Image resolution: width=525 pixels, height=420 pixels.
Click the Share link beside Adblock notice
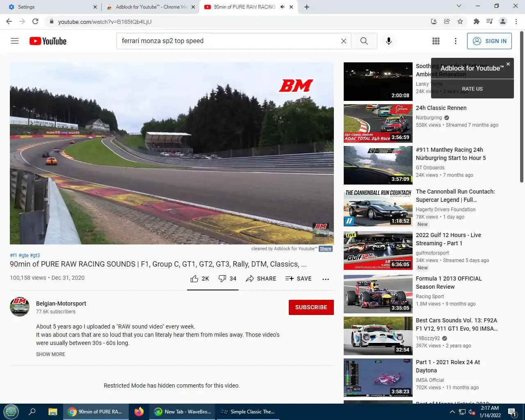326,249
